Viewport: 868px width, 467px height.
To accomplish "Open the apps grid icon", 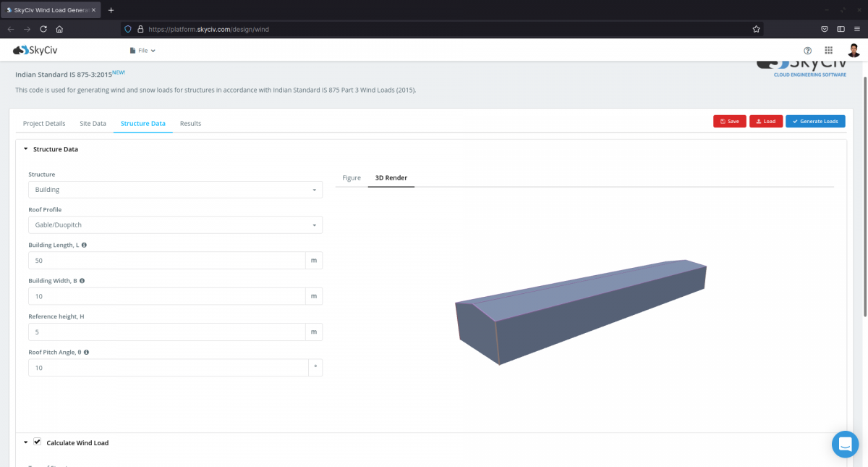I will 829,51.
